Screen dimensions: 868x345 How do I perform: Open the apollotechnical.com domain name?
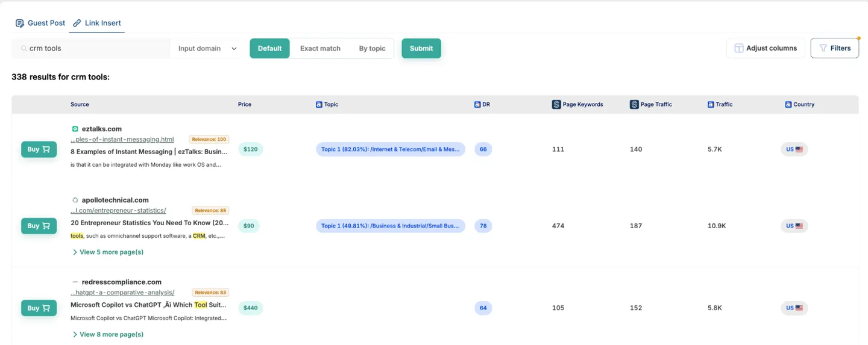point(115,200)
